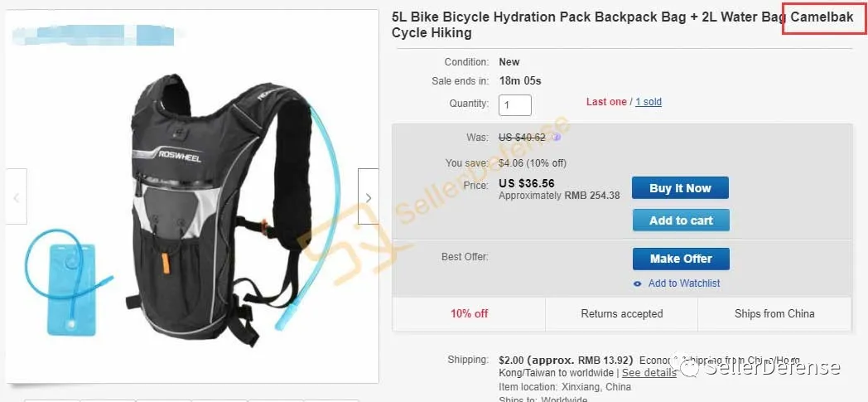The width and height of the screenshot is (868, 402).
Task: Add the item to cart
Action: pyautogui.click(x=681, y=220)
